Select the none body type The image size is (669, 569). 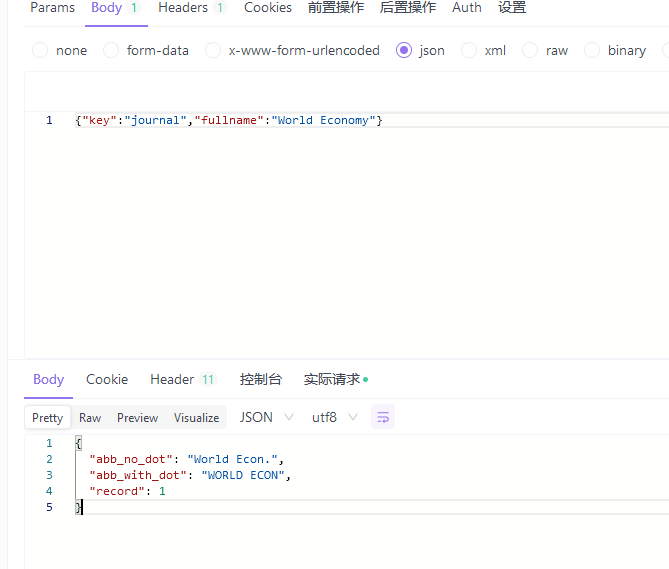(60, 50)
